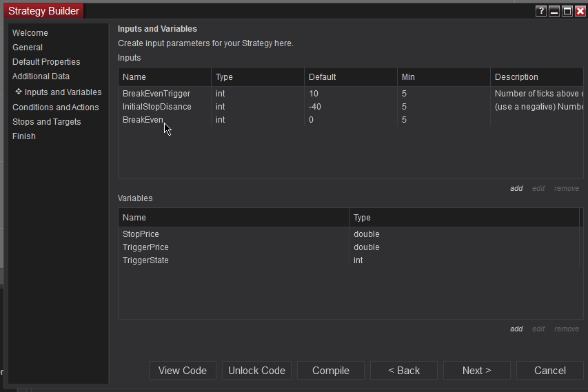Open Stops and Targets page
The image size is (588, 392).
coord(46,122)
